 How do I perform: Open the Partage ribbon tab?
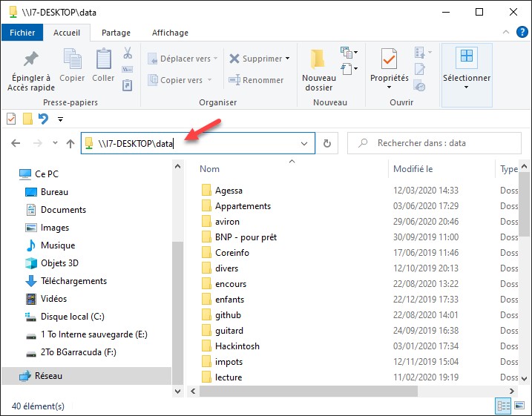point(116,33)
